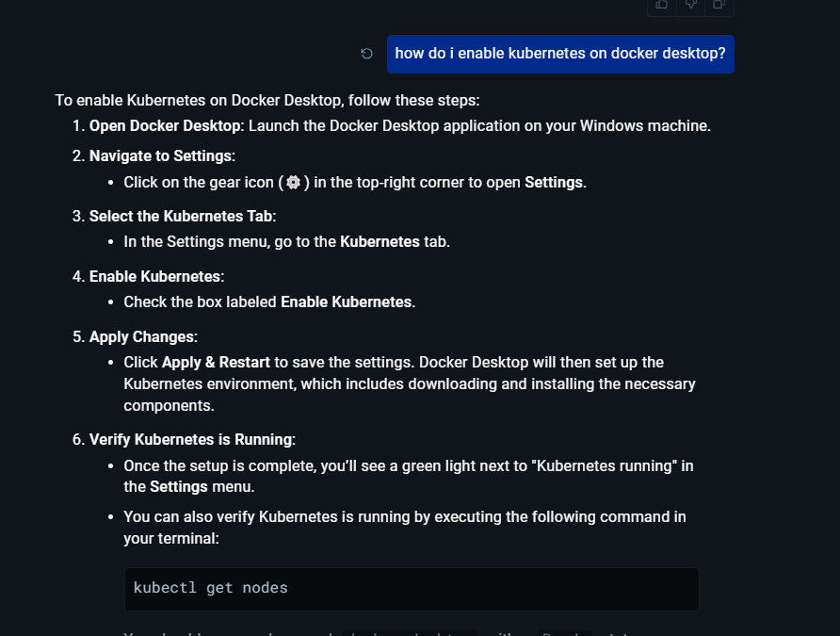
Task: Click the user message about enabling kubernetes
Action: [560, 54]
